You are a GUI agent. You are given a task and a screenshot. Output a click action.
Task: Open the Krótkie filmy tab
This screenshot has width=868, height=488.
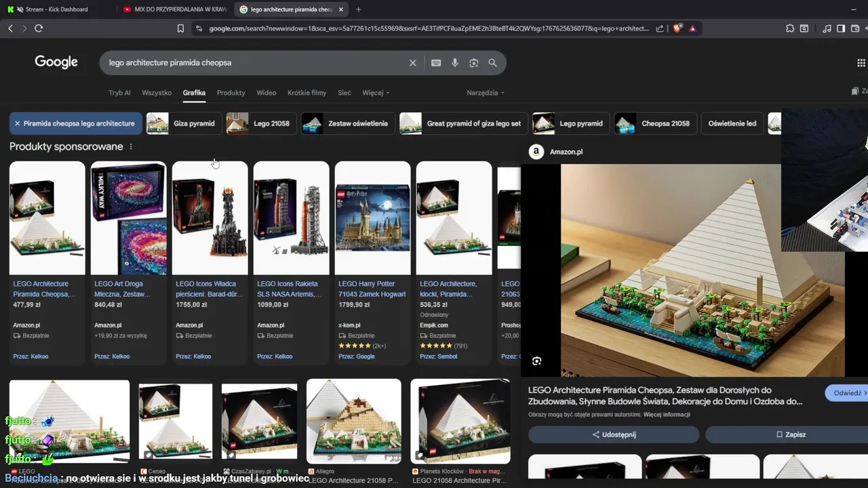307,93
